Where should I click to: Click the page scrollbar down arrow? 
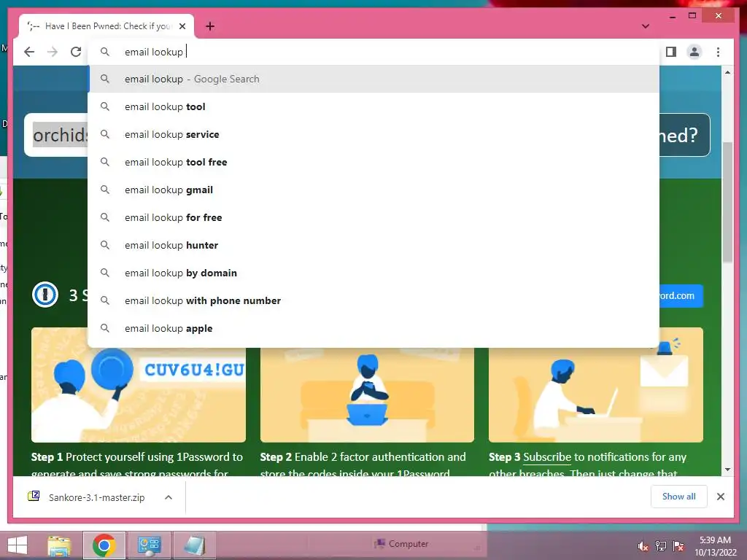click(727, 470)
